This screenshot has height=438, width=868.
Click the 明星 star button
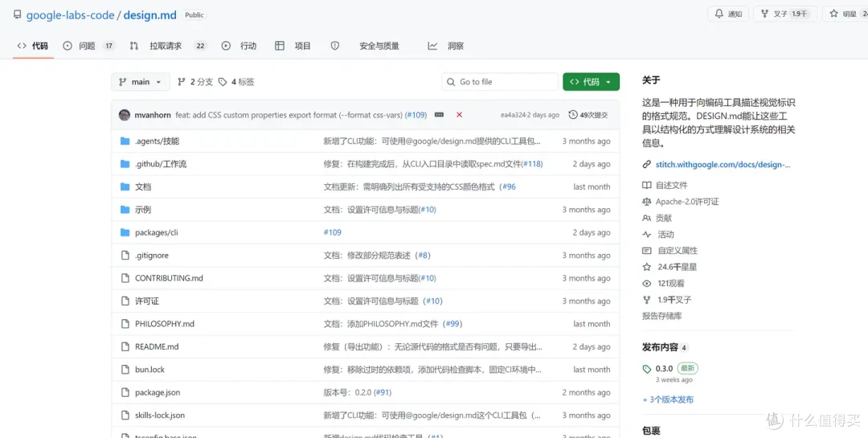845,14
